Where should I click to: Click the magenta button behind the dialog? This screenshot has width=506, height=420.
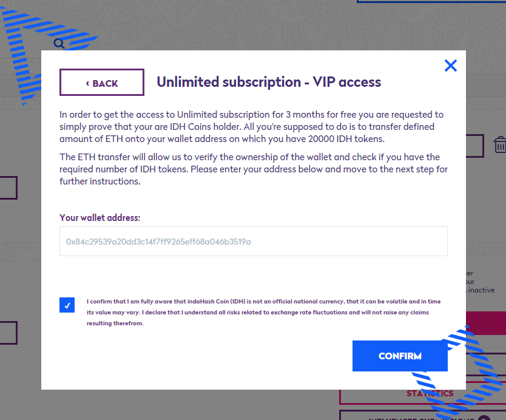coord(486,322)
